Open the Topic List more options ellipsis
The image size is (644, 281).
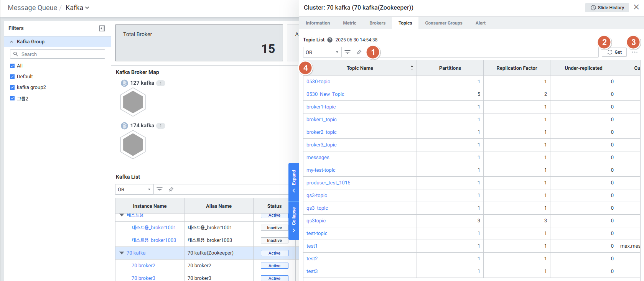(635, 52)
